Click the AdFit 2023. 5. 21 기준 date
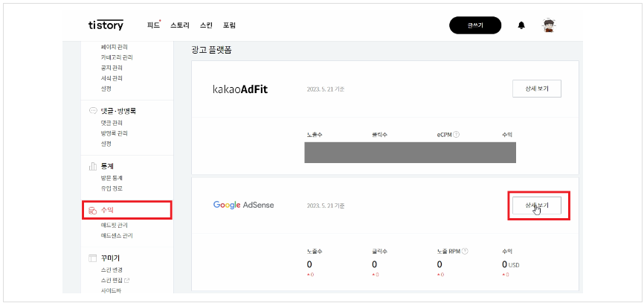This screenshot has height=306, width=644. (326, 89)
